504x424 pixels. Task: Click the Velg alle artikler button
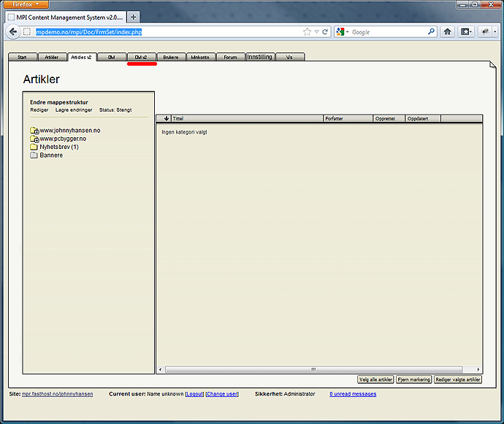(375, 379)
